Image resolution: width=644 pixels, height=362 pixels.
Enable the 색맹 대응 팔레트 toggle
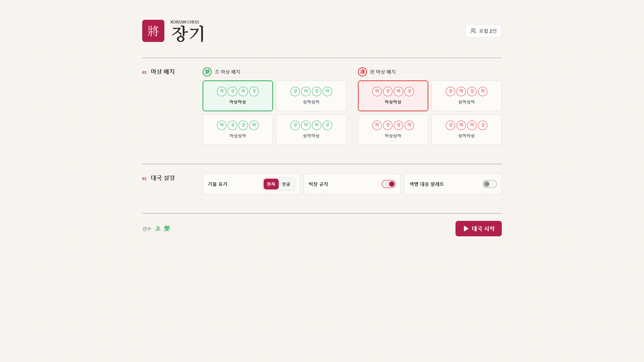(x=490, y=184)
